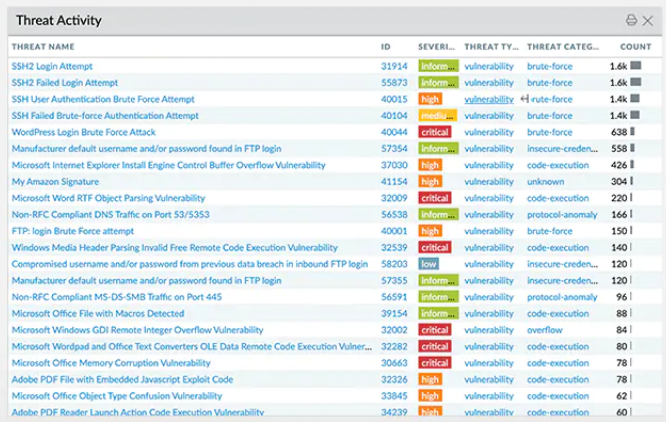Sort by the Threat Name column header

click(x=43, y=46)
